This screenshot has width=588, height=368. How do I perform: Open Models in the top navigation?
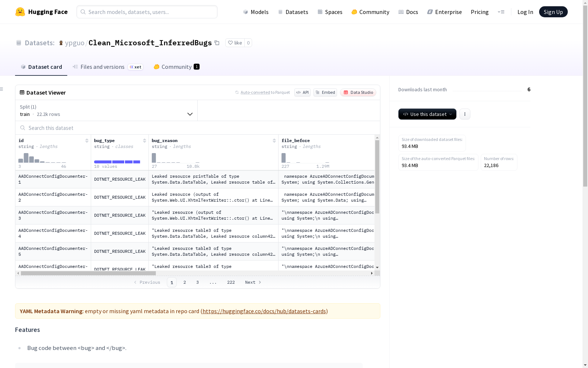tap(256, 12)
